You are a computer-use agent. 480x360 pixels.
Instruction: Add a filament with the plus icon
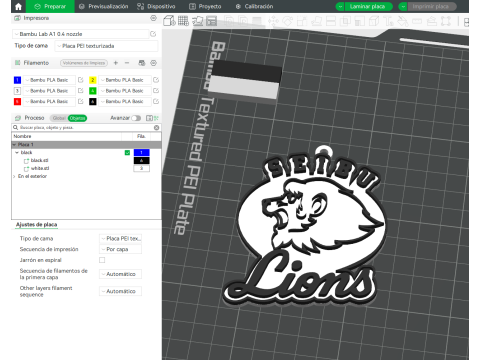coord(116,63)
